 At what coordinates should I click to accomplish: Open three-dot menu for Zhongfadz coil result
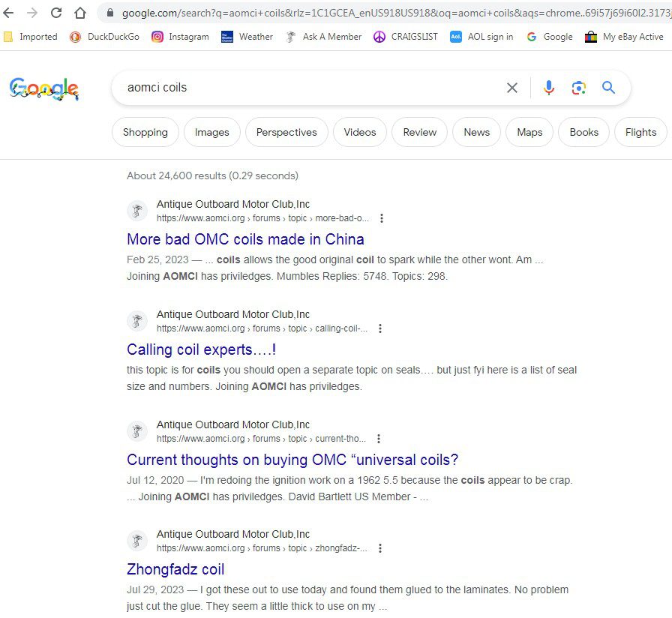[x=380, y=548]
